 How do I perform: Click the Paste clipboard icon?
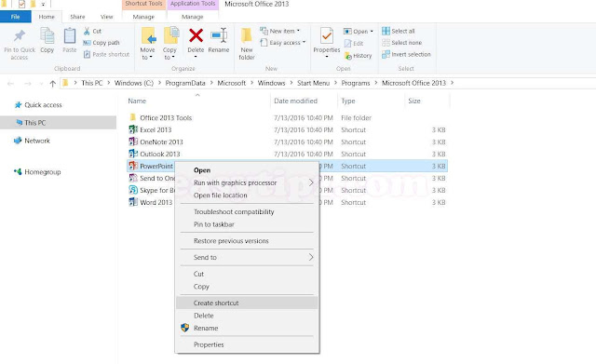click(70, 36)
